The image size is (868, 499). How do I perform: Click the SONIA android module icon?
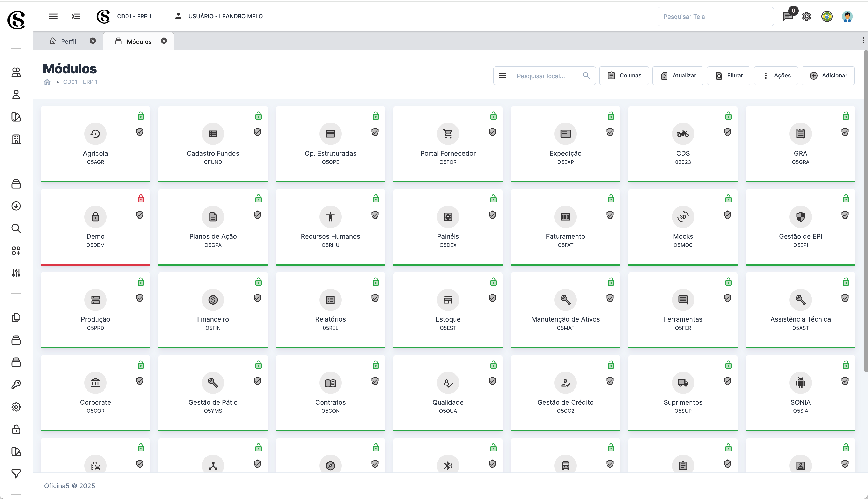tap(800, 383)
